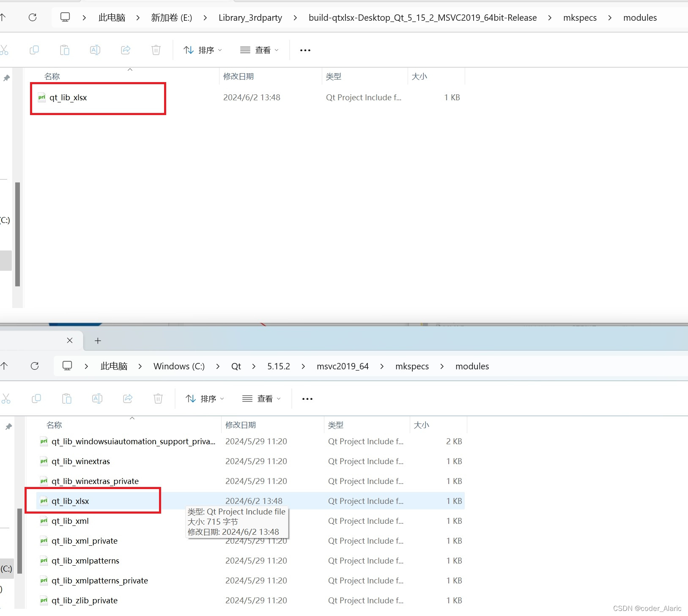Paste icon in top window toolbar

[65, 50]
